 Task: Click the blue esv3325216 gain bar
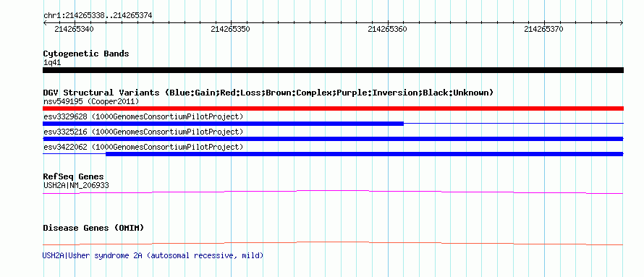tap(333, 139)
